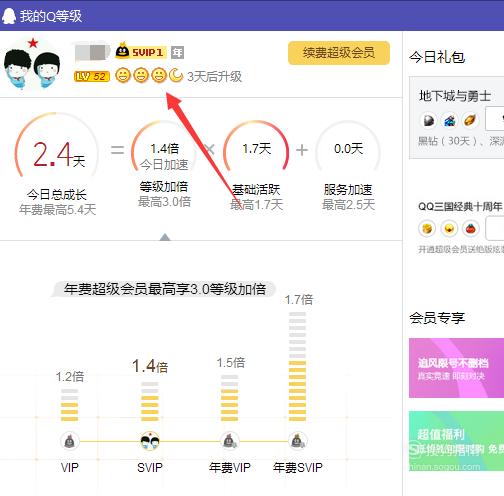The image size is (504, 496).
Task: Click the 服务加速 label
Action: (x=348, y=190)
